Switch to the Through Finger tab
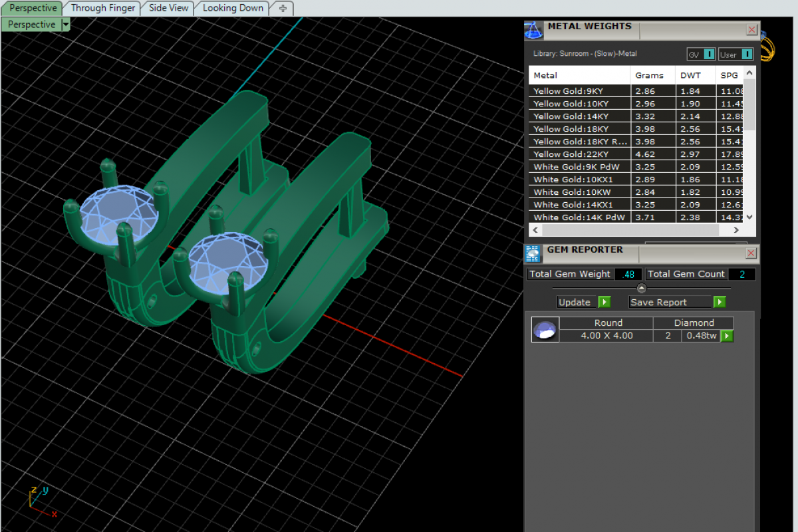This screenshot has height=532, width=798. pos(103,8)
